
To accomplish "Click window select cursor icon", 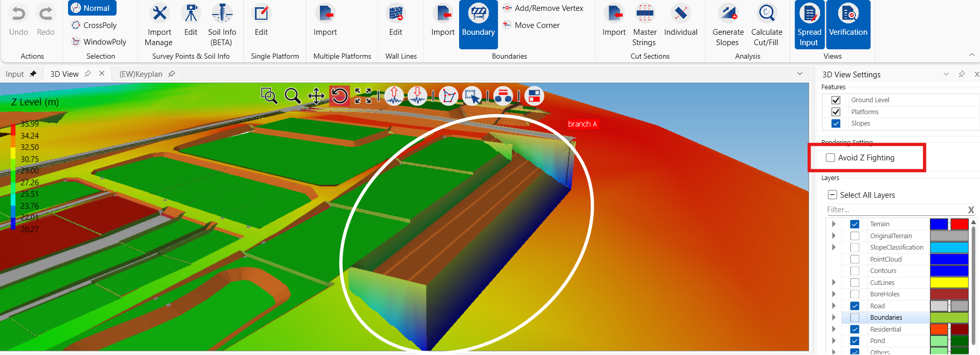I will (472, 95).
